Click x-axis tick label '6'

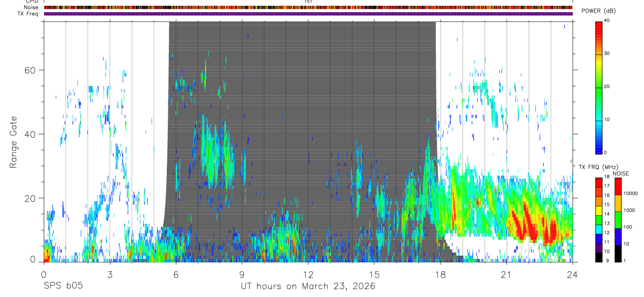pos(176,274)
